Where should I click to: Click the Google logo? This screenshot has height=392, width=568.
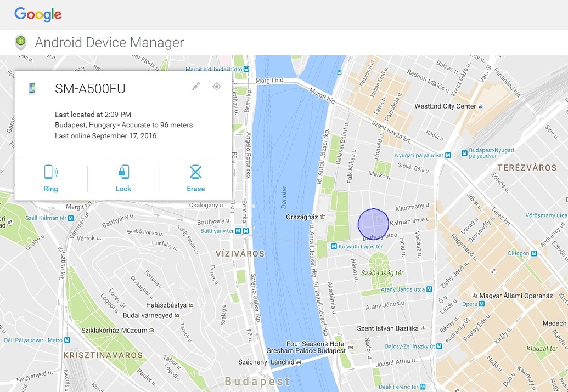click(x=37, y=15)
